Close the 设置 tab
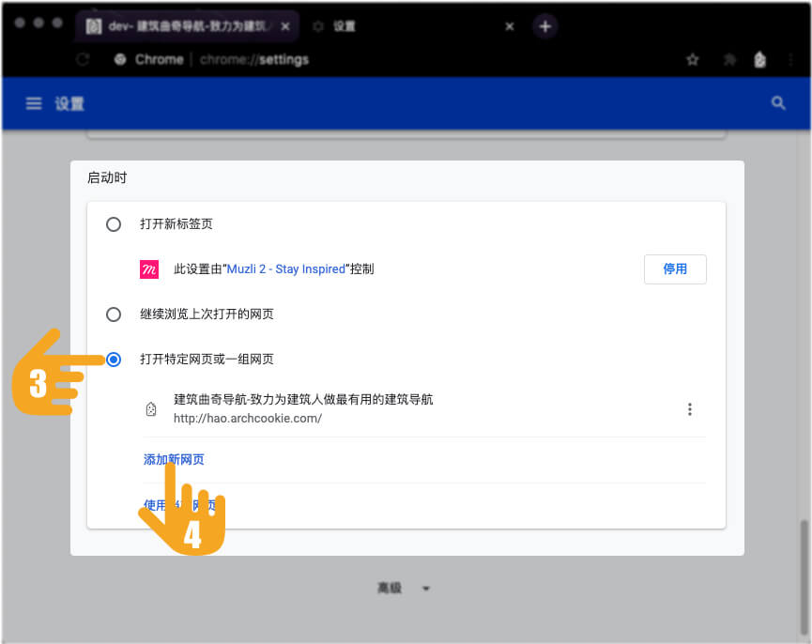Screen dimensions: 812x644 [x=510, y=26]
